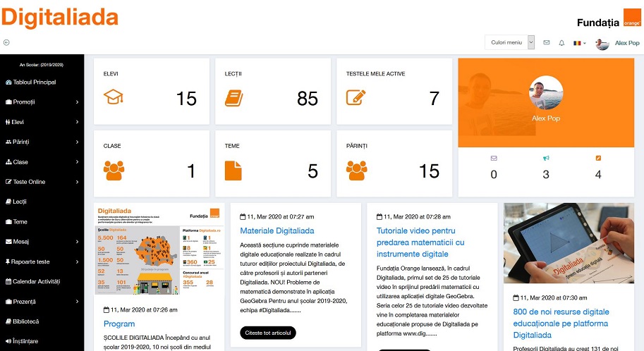Click the megaphone icon under profile card
The image size is (644, 351).
pyautogui.click(x=545, y=158)
